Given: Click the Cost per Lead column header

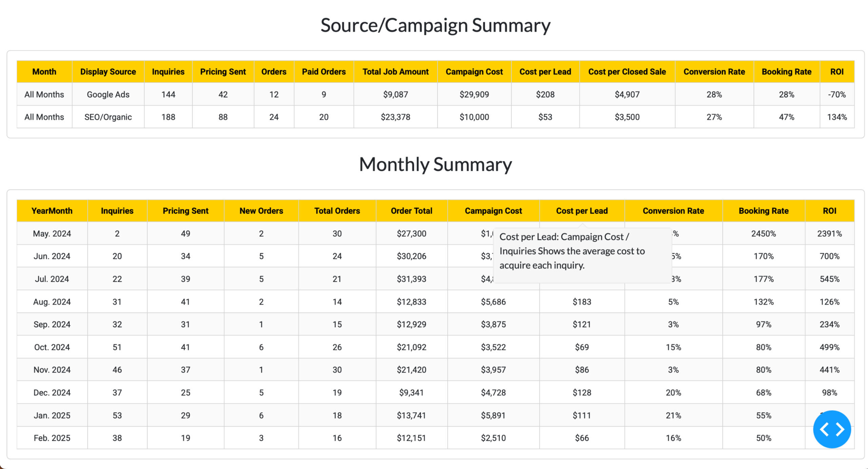Looking at the screenshot, I should (581, 211).
